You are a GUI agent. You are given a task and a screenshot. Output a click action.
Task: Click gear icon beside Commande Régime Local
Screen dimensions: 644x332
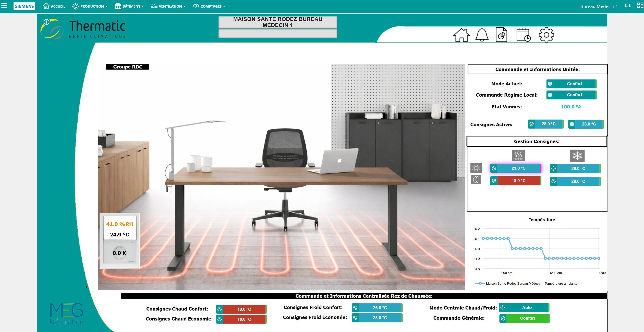click(x=550, y=95)
